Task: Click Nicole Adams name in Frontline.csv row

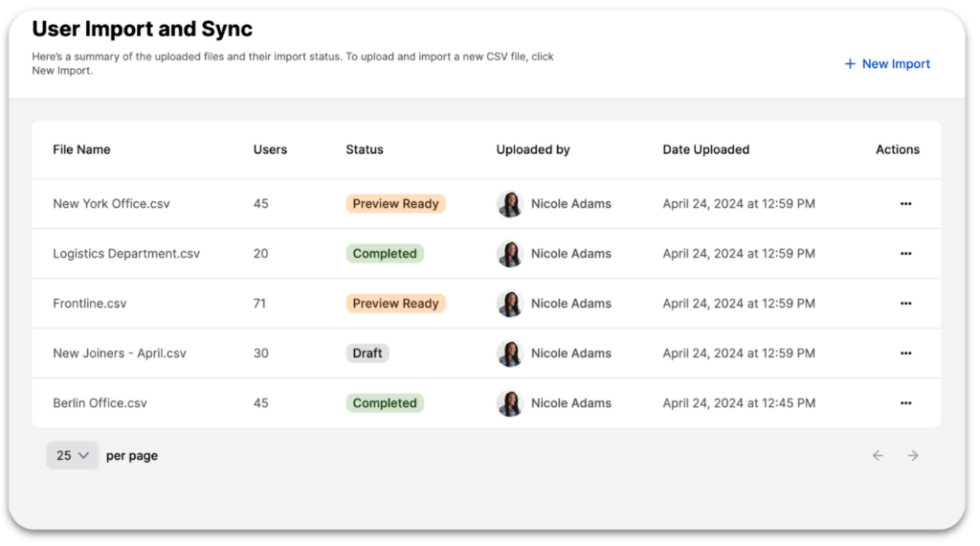Action: 570,304
